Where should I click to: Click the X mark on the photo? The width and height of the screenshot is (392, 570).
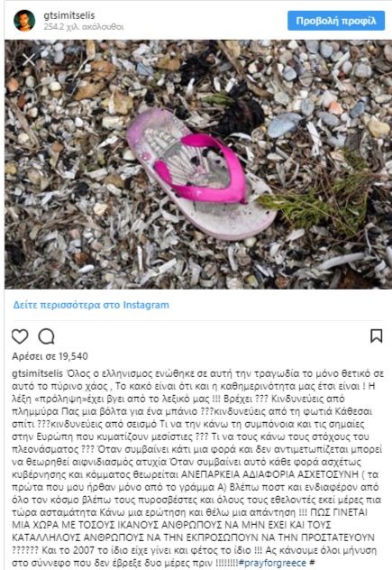coord(29,60)
